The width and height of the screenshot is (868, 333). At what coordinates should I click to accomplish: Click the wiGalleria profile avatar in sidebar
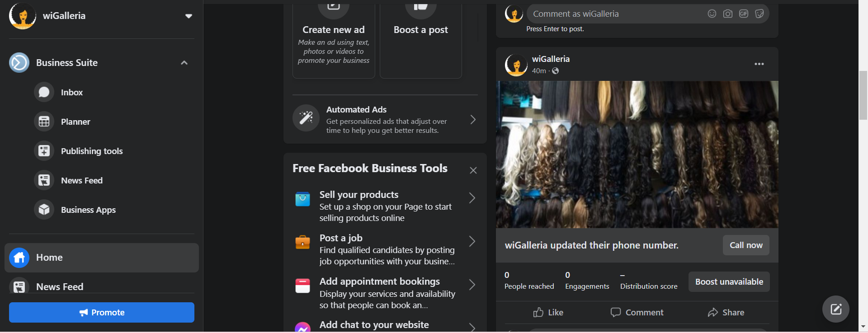23,16
